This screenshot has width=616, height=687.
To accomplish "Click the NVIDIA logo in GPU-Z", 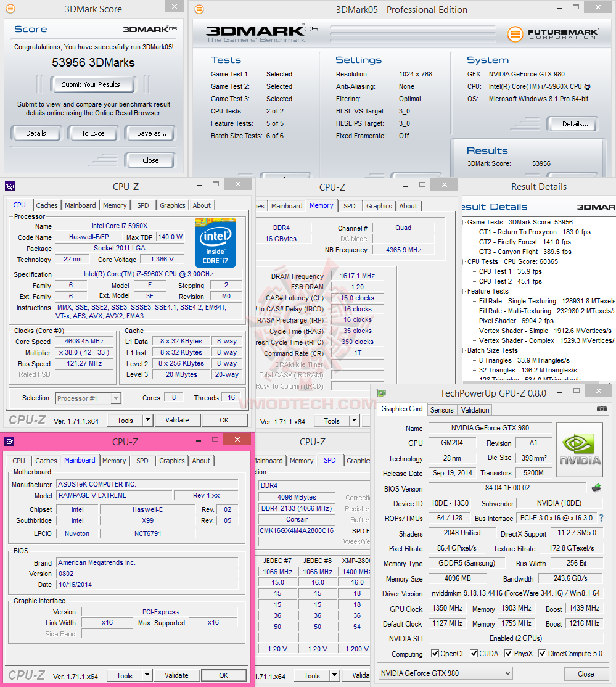I will coord(580,450).
